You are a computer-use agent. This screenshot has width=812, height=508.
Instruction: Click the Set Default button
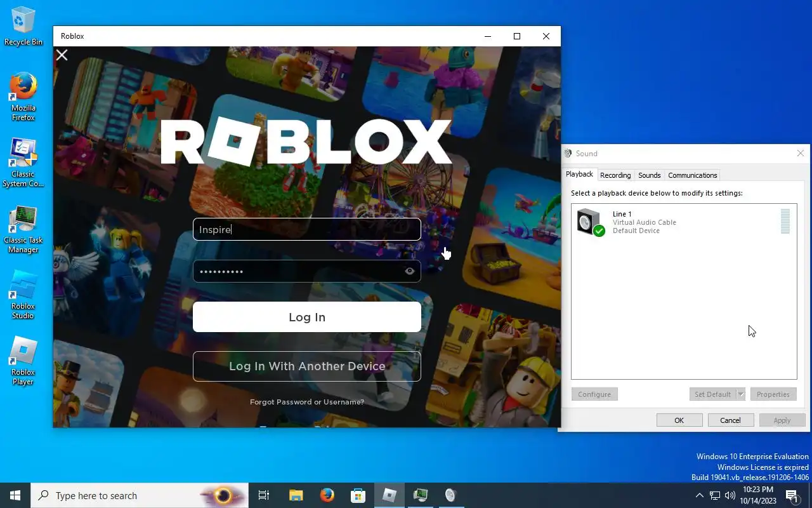(x=712, y=394)
